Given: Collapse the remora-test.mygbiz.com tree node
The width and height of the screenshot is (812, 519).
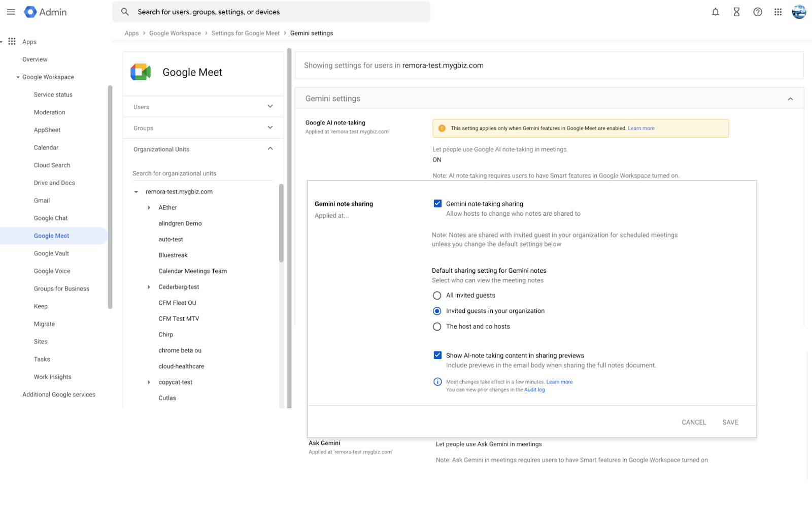Looking at the screenshot, I should coord(136,192).
